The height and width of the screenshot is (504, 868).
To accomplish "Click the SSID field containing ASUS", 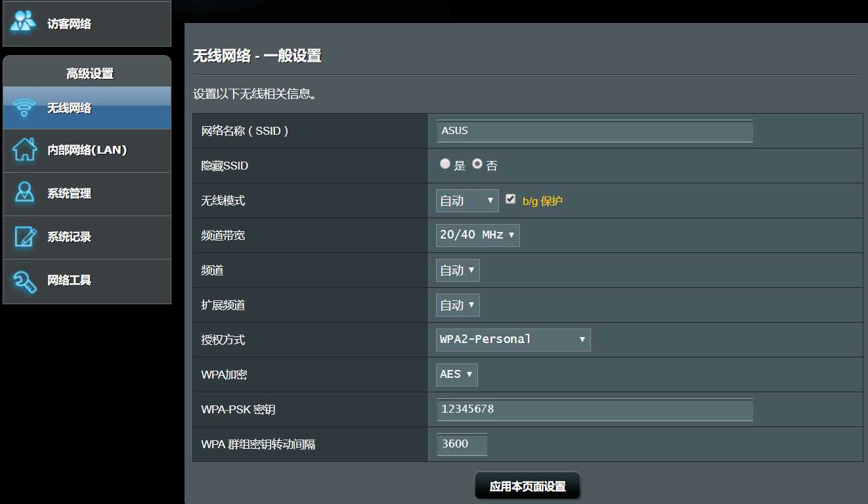I will click(x=595, y=131).
